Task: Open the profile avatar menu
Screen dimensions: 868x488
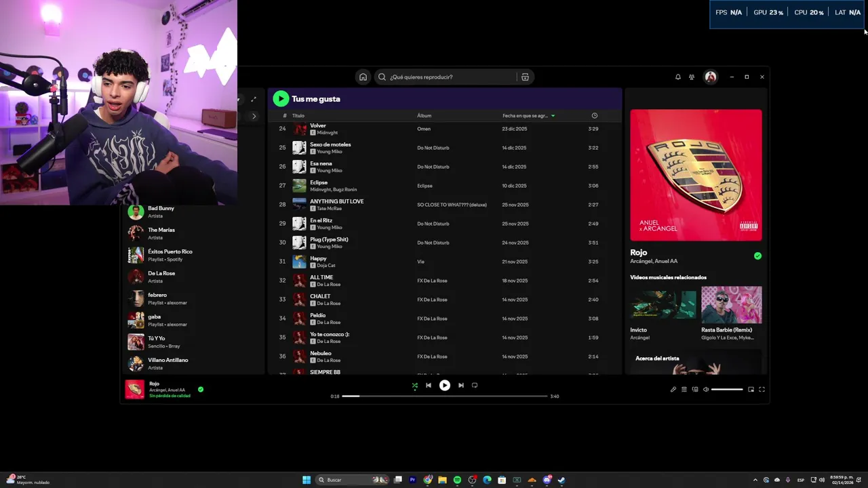Action: (x=710, y=77)
